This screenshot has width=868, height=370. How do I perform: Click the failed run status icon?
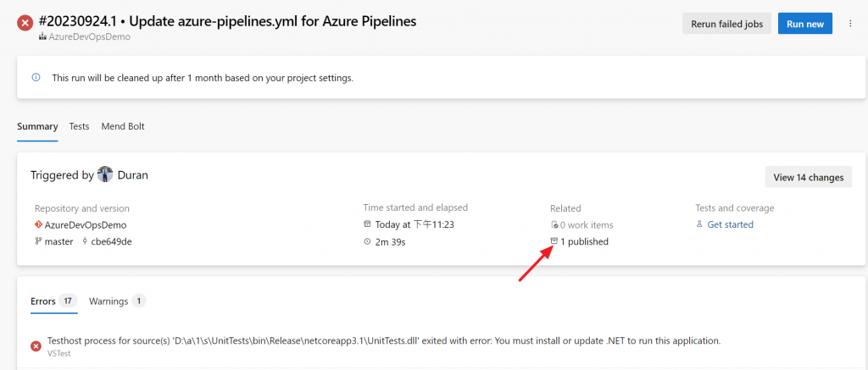[x=26, y=23]
